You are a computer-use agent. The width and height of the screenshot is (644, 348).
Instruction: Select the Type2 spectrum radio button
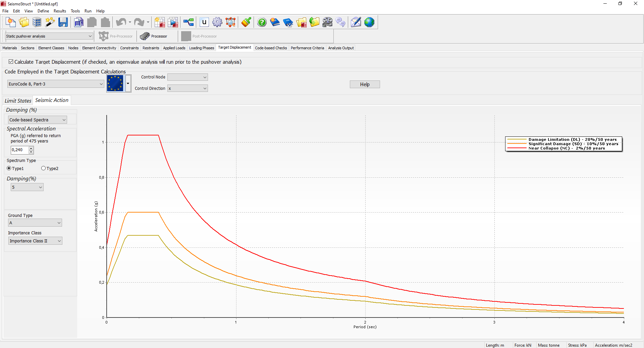(x=44, y=168)
